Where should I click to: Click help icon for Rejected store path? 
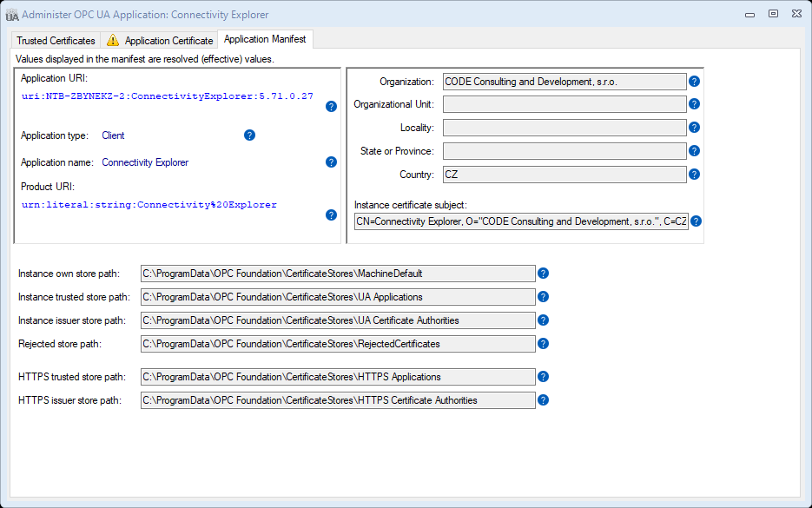tap(543, 344)
